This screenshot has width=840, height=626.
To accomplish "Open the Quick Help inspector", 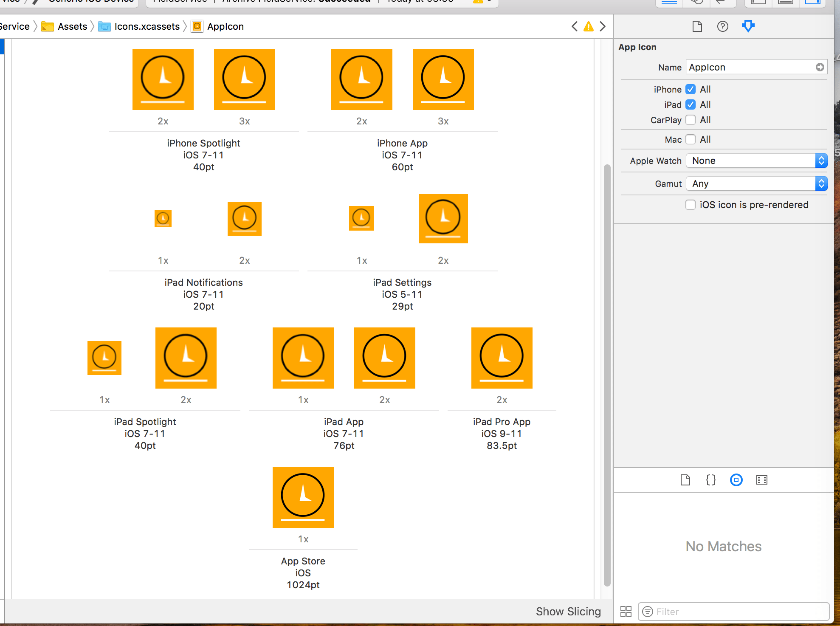I will coord(722,26).
